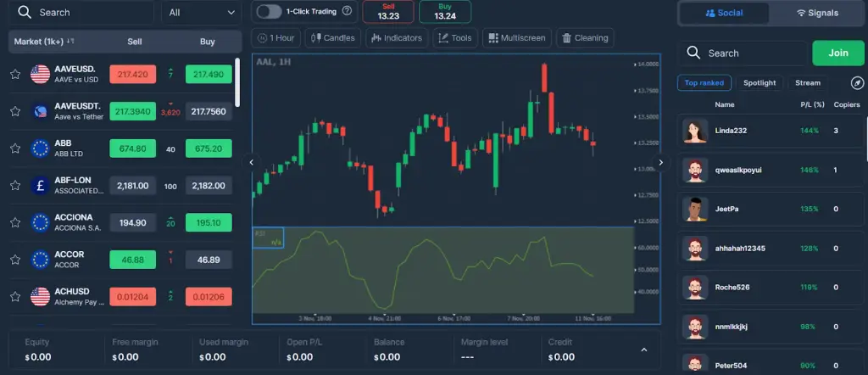Sort by Sell column header

pos(135,42)
